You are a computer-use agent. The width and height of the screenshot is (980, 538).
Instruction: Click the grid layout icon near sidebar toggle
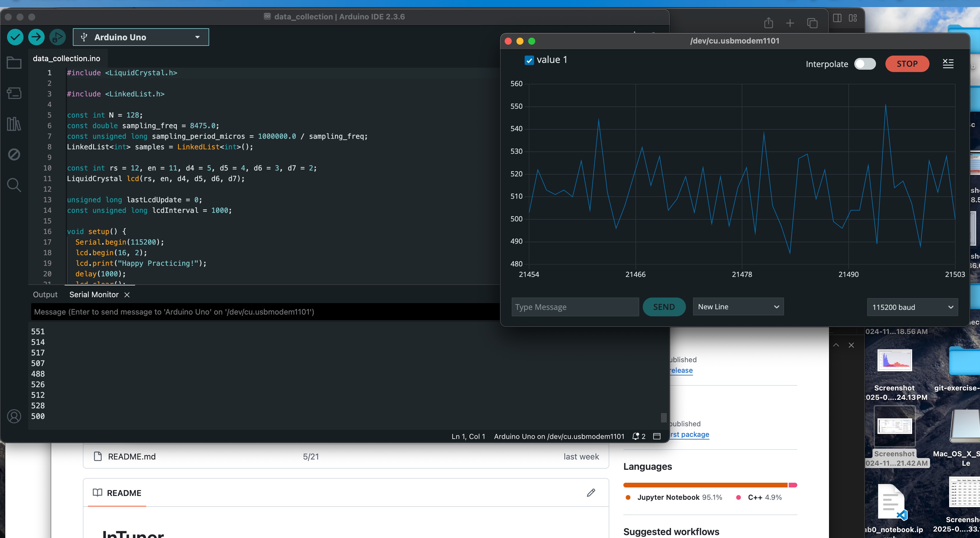pyautogui.click(x=853, y=18)
